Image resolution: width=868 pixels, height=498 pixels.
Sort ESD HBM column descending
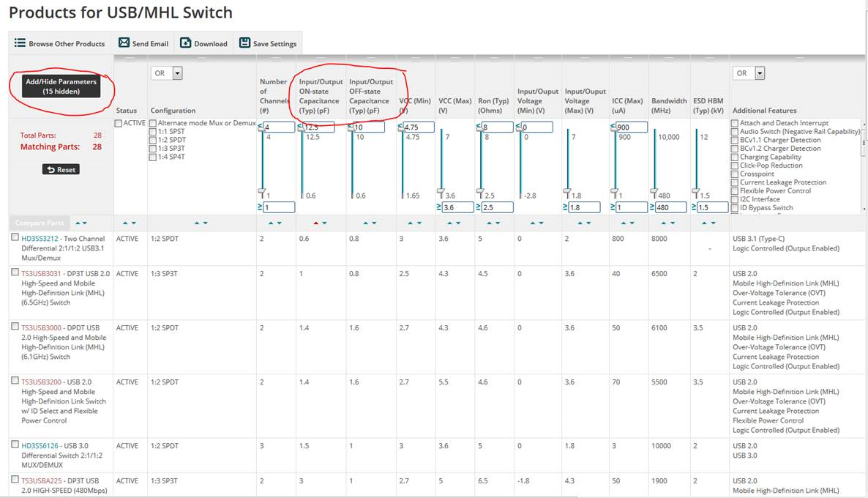tap(713, 223)
